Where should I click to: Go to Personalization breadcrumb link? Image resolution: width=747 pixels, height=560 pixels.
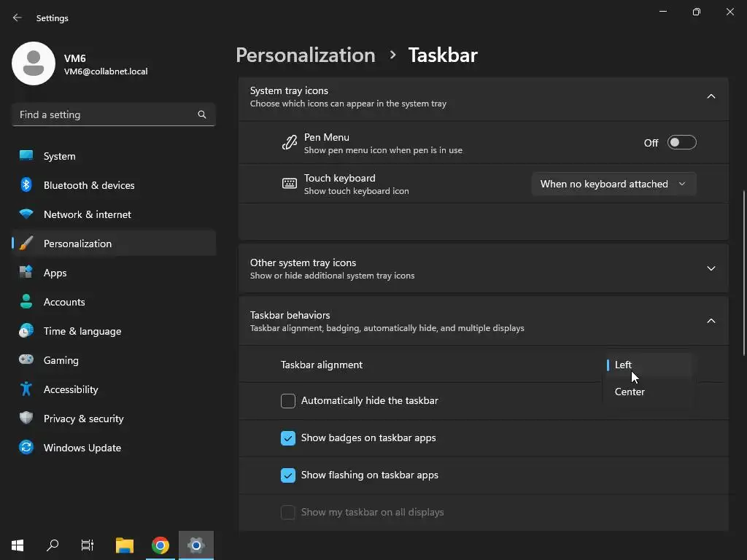(305, 55)
